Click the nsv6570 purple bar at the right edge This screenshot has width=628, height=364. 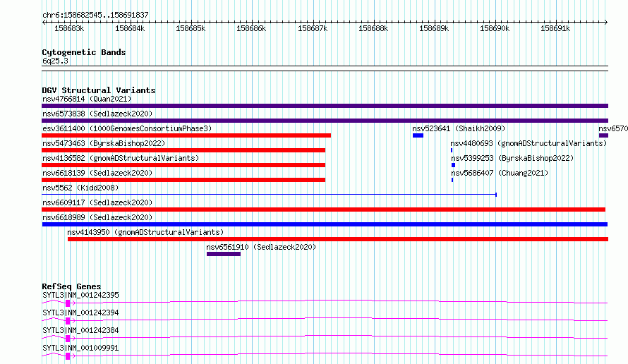(603, 135)
